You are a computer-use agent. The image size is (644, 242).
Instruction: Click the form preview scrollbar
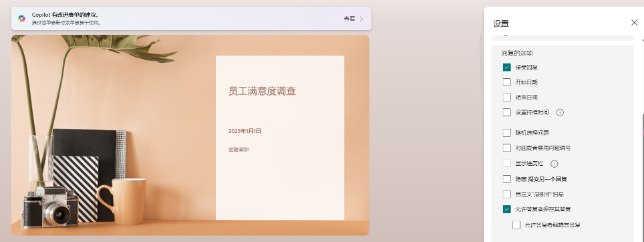[x=480, y=63]
